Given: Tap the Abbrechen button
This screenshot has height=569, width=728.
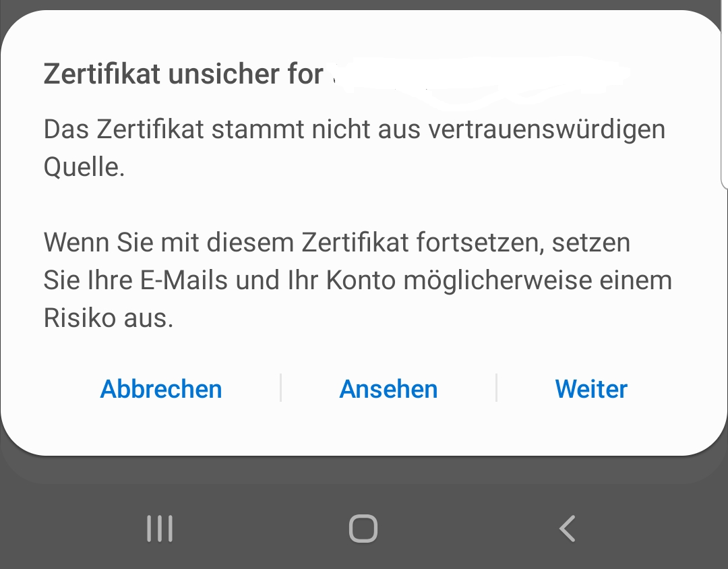Looking at the screenshot, I should pos(160,389).
